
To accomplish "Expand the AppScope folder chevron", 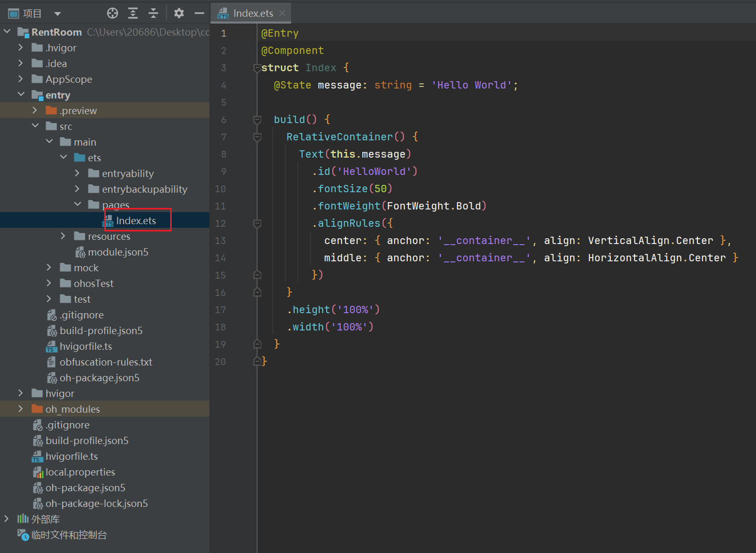I will point(20,79).
